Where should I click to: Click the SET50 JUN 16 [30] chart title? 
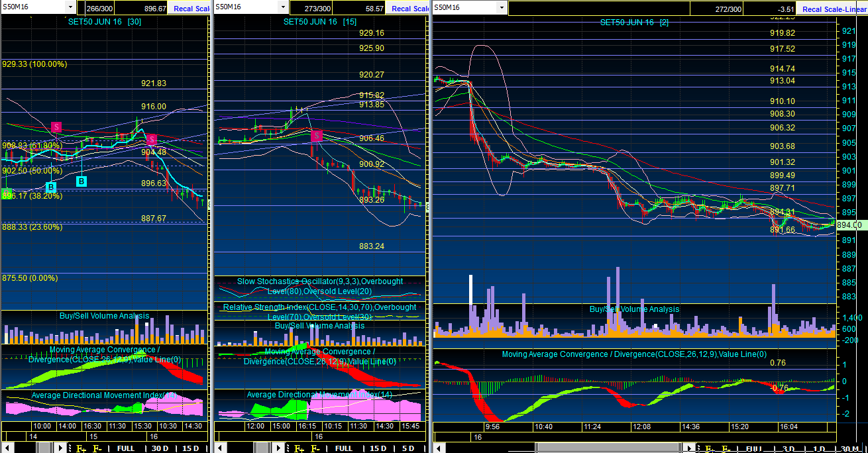(105, 21)
